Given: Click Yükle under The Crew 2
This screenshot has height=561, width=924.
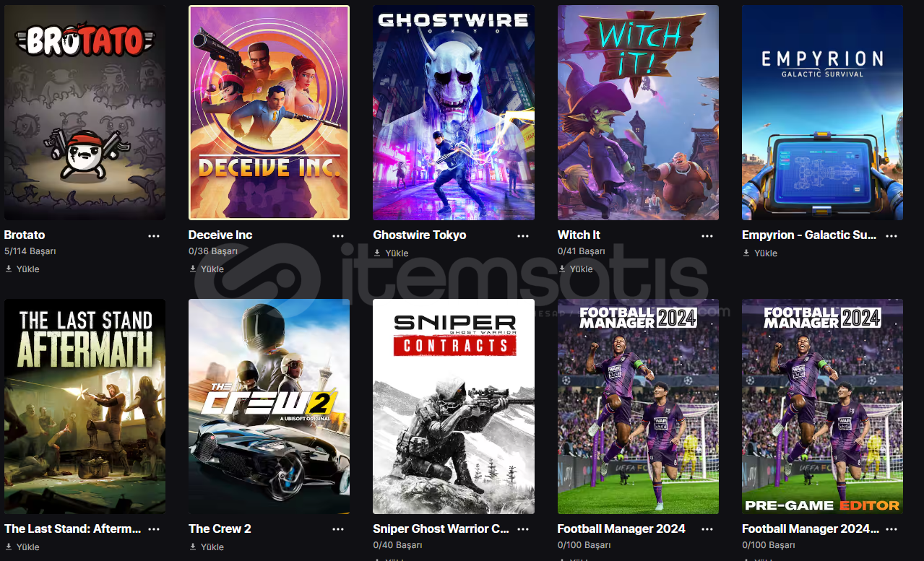Looking at the screenshot, I should pos(207,547).
